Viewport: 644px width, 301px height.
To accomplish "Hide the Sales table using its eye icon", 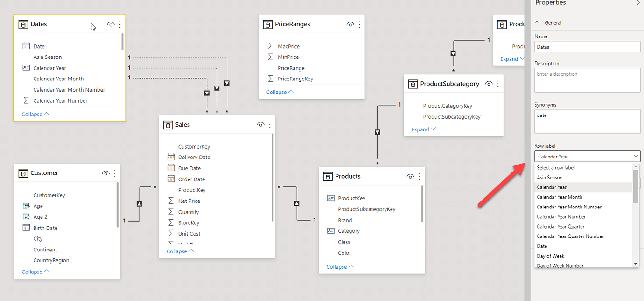I will point(260,124).
